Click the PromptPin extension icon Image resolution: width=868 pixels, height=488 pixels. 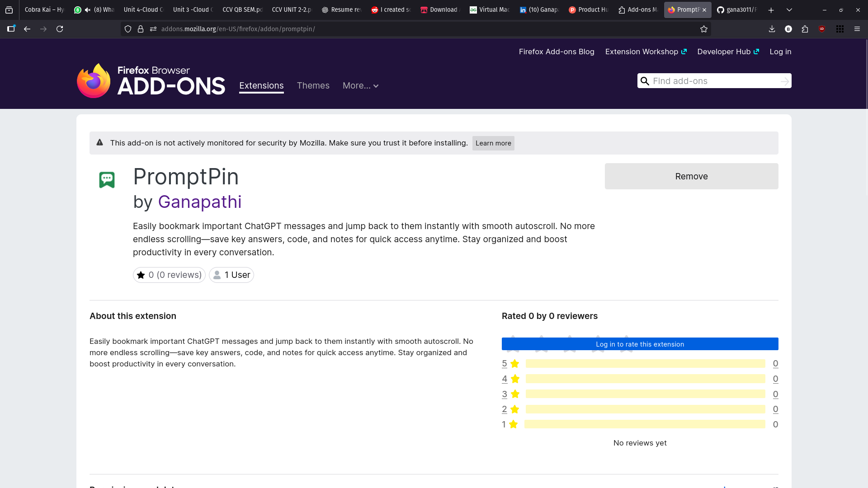click(x=107, y=180)
